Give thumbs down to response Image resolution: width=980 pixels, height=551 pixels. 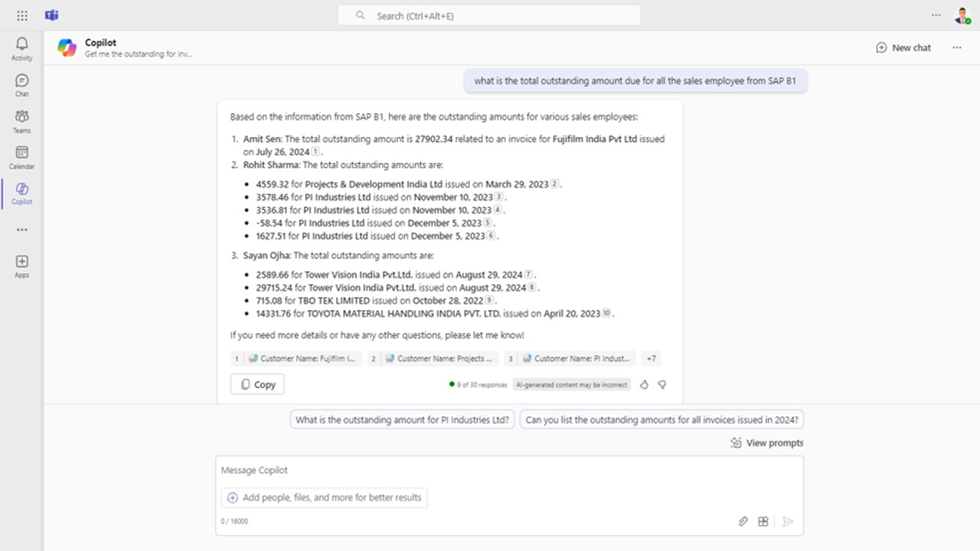tap(662, 385)
